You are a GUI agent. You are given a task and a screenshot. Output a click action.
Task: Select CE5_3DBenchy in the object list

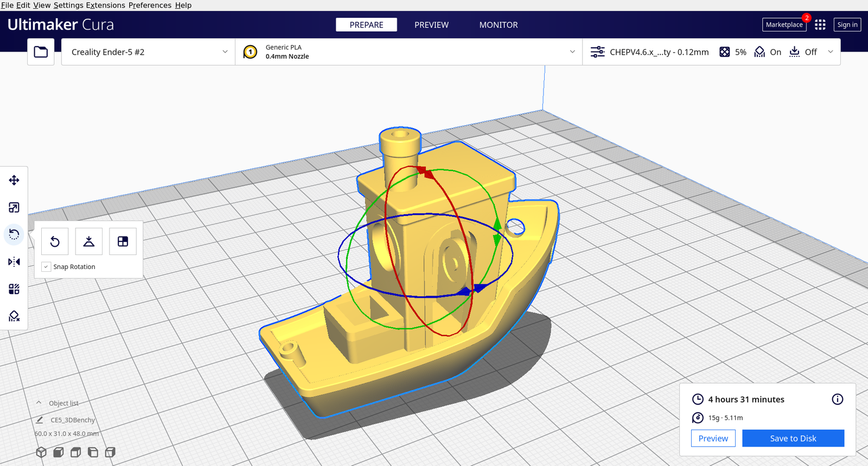pos(73,420)
